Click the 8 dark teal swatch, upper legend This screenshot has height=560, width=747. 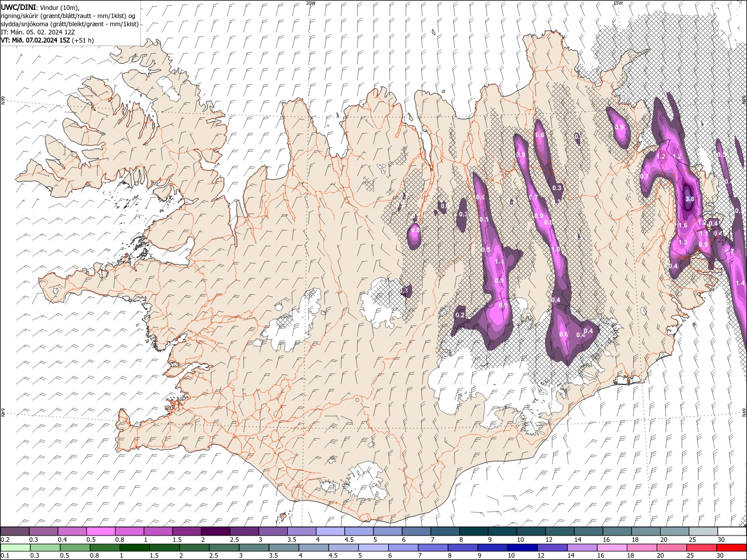pos(473,531)
